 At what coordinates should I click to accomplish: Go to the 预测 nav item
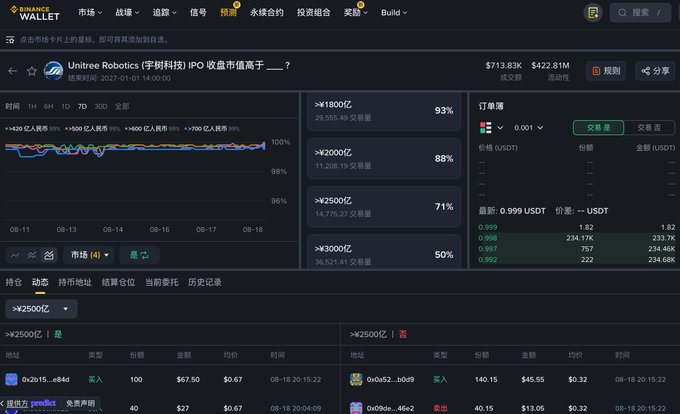pyautogui.click(x=229, y=13)
